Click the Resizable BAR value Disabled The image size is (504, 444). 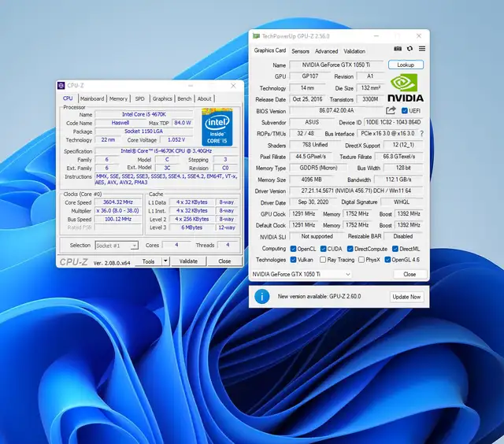coord(403,236)
